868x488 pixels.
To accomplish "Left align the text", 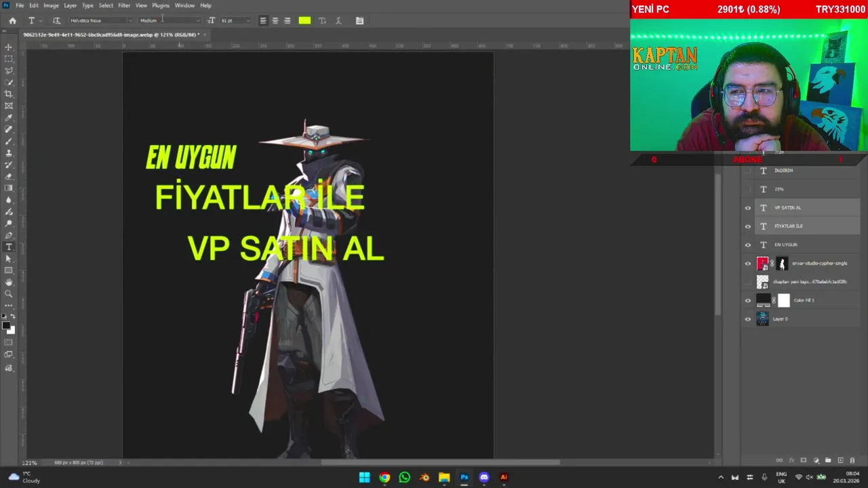I will [263, 20].
